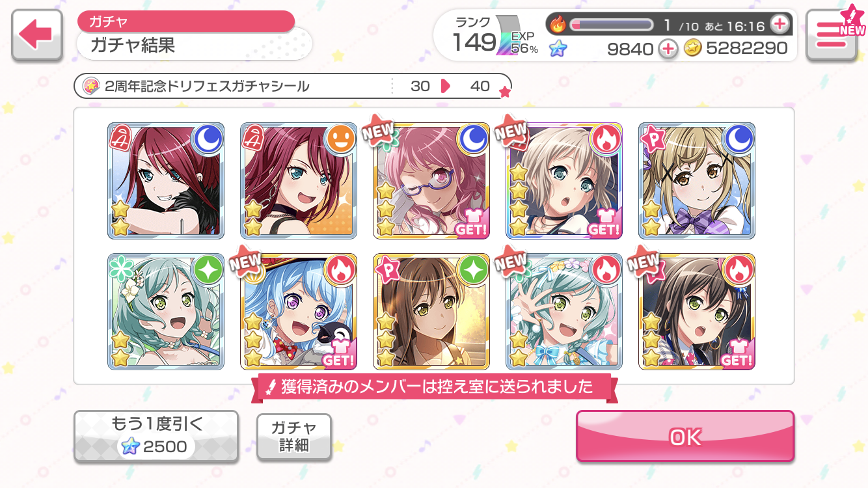Tap the stamina gauge bar

(612, 25)
